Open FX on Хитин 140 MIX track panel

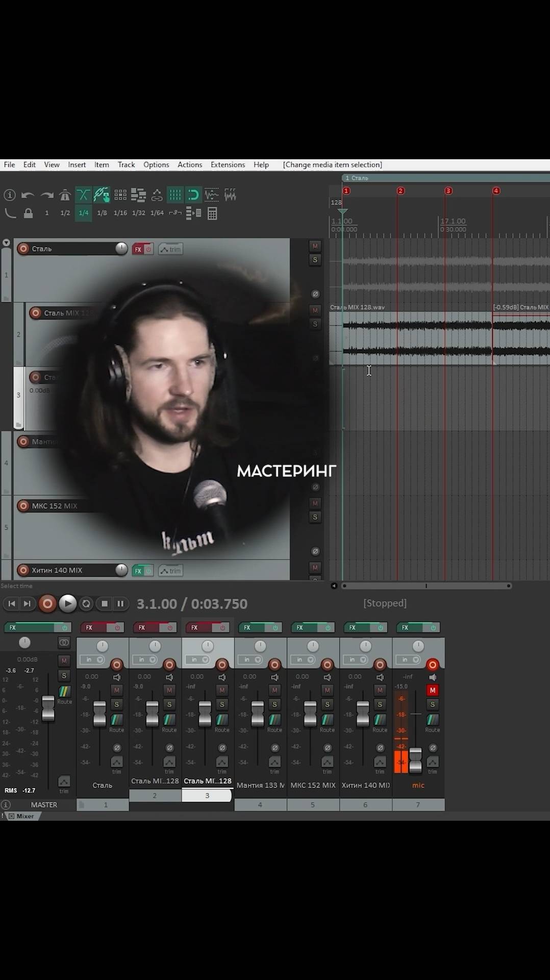click(x=138, y=571)
